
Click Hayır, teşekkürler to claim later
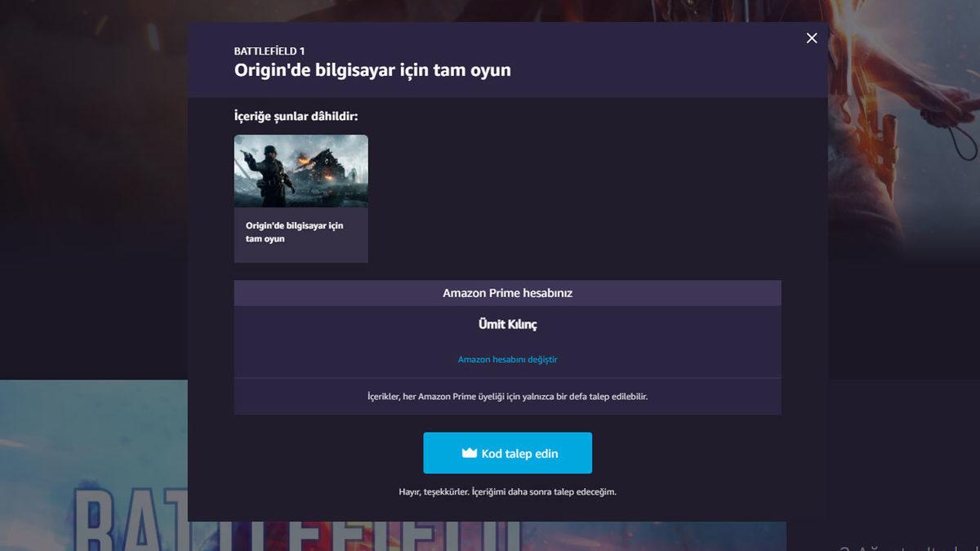[507, 491]
